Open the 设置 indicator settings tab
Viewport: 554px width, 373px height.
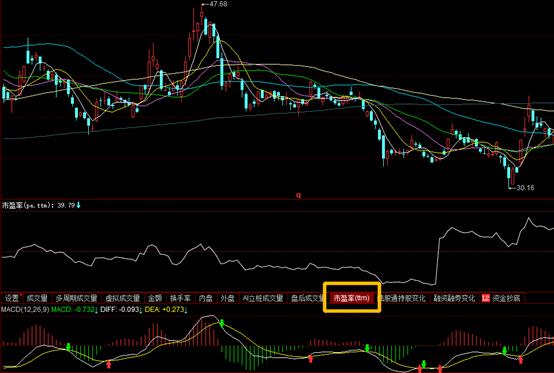(x=12, y=298)
